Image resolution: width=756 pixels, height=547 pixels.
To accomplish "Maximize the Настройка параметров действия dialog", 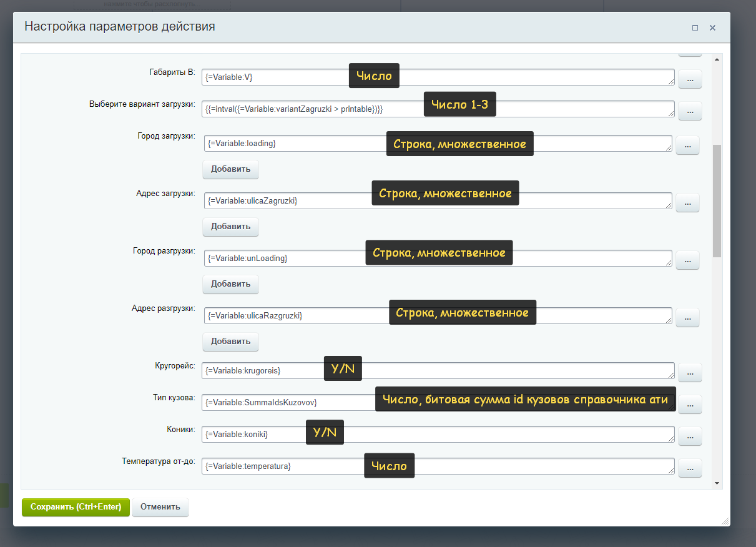I will [695, 27].
